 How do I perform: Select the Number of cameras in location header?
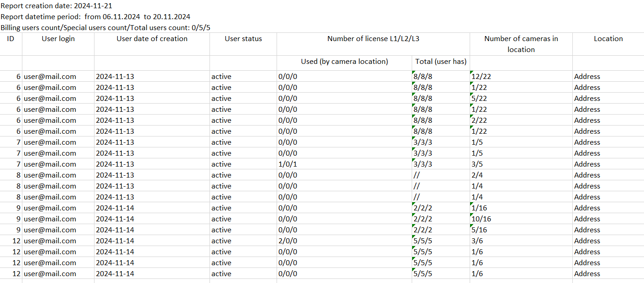(x=521, y=44)
